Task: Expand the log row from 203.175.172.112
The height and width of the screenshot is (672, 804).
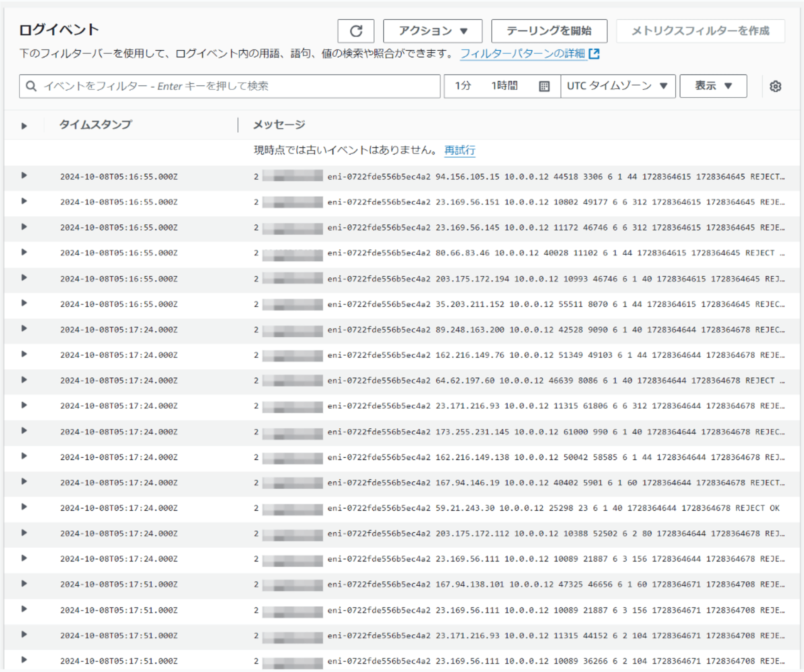Action: 24,533
